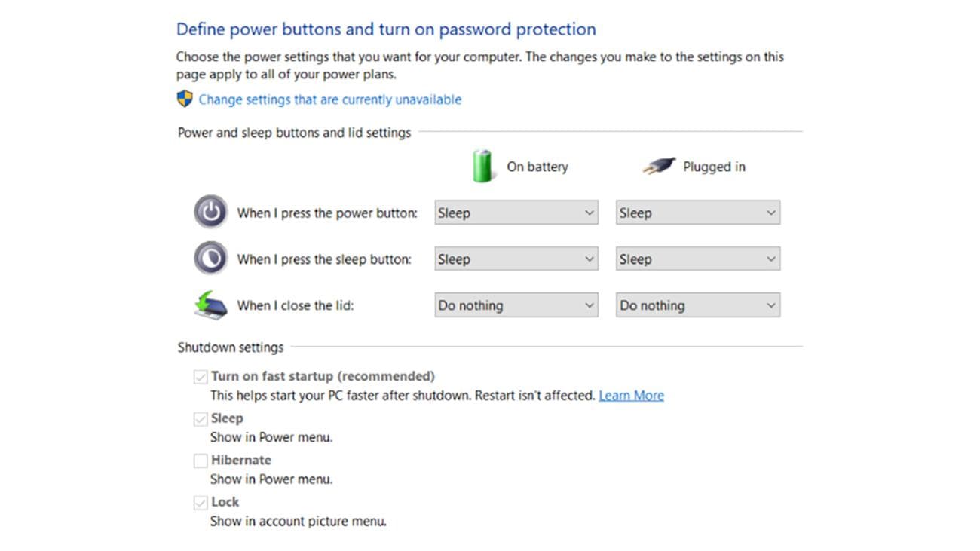Click the green battery icon above On battery
The image size is (980, 551).
click(482, 166)
